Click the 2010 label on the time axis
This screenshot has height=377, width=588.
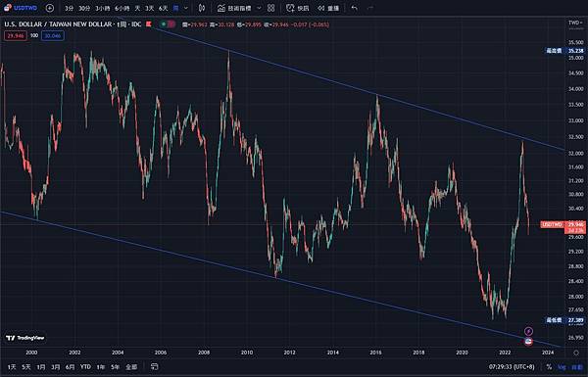coord(247,353)
